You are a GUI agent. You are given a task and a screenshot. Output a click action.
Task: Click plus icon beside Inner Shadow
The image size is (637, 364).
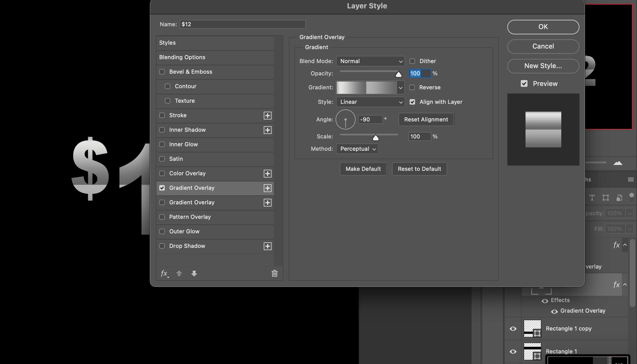pyautogui.click(x=267, y=130)
